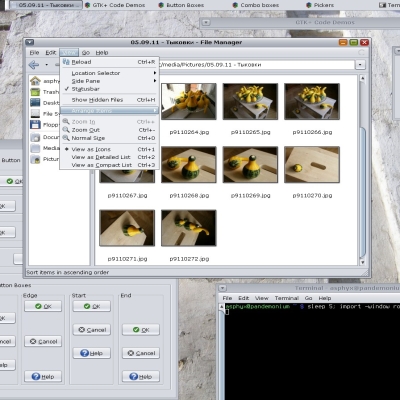Open Floppy drive in side pane
Image resolution: width=400 pixels, height=400 pixels.
pos(45,125)
